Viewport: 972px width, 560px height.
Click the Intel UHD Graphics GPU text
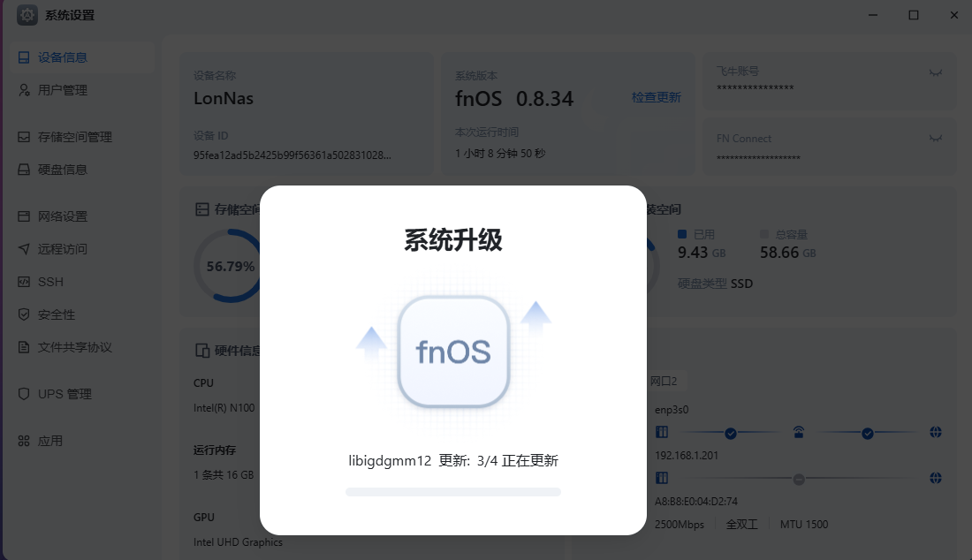point(238,542)
